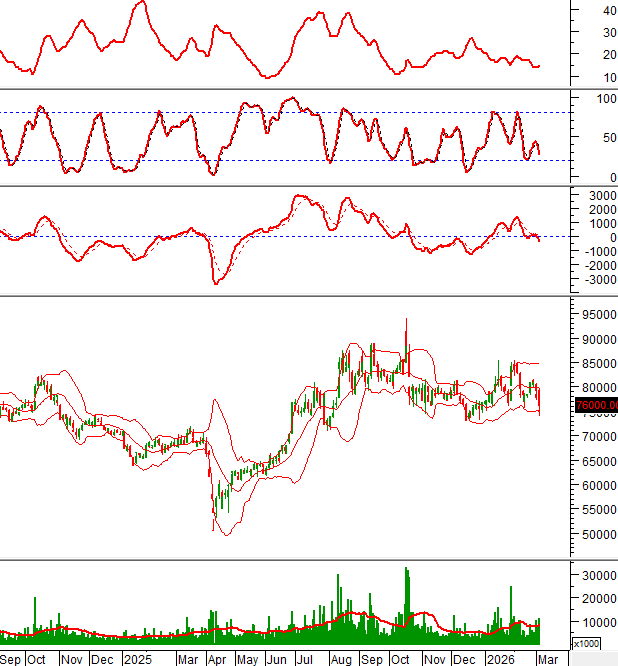Click the 2026 label on the time axis
Screen dimensions: 618x666
pyautogui.click(x=499, y=659)
